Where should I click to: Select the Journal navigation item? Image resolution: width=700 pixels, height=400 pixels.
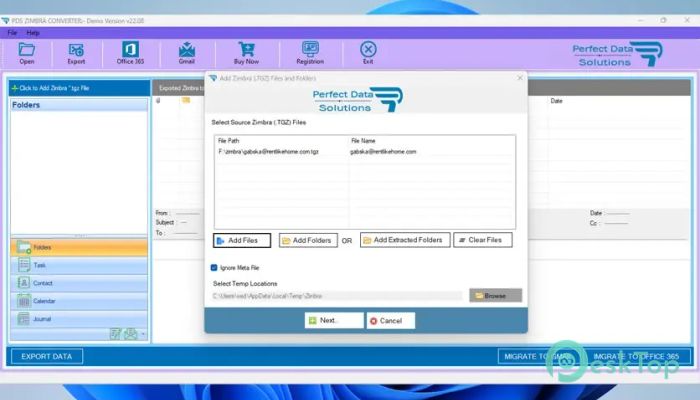pyautogui.click(x=79, y=319)
